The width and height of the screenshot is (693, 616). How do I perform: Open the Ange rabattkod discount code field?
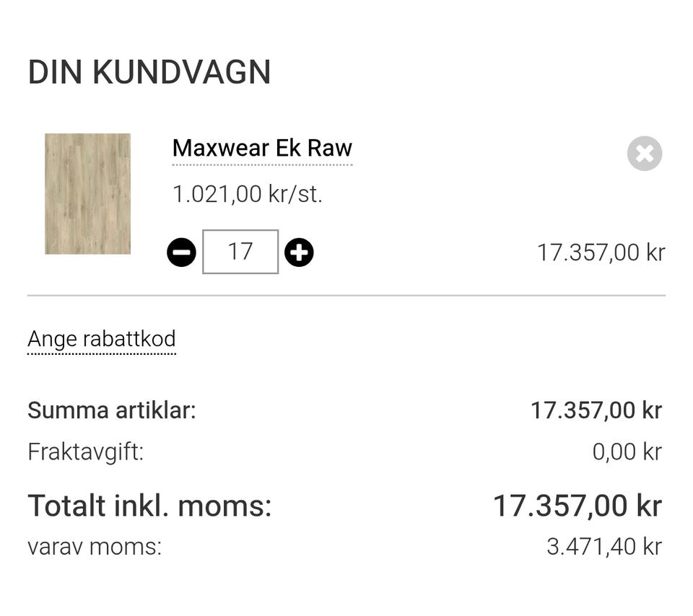101,339
